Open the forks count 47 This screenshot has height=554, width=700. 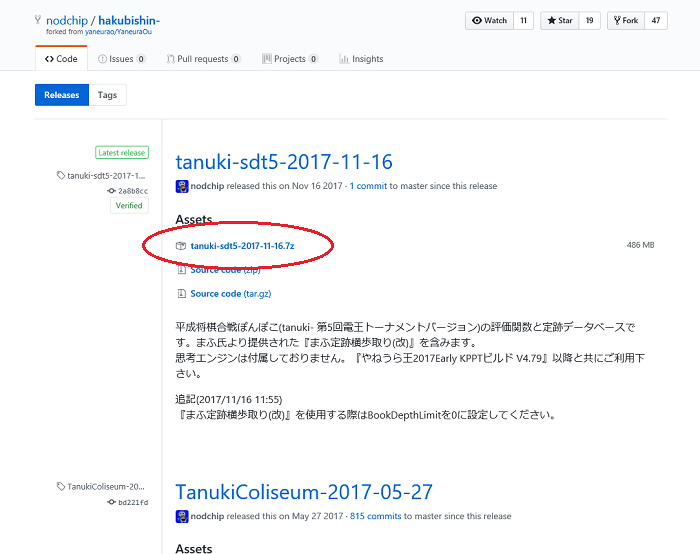click(656, 21)
